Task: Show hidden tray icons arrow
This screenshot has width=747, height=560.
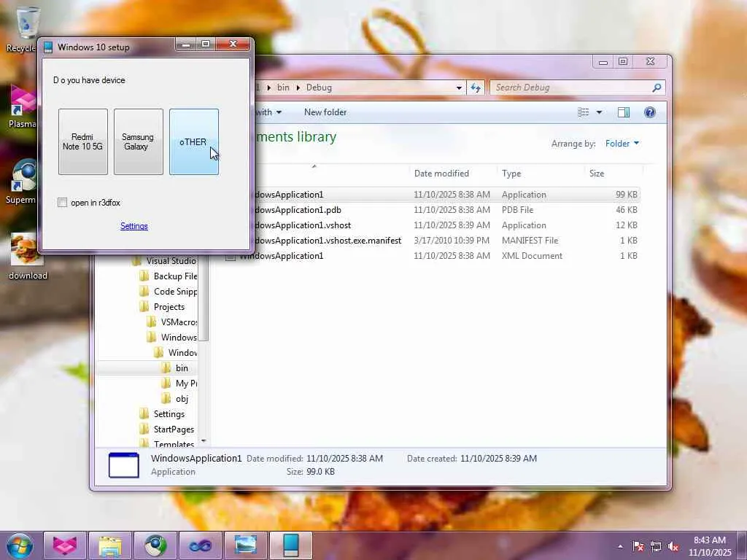Action: [x=620, y=546]
